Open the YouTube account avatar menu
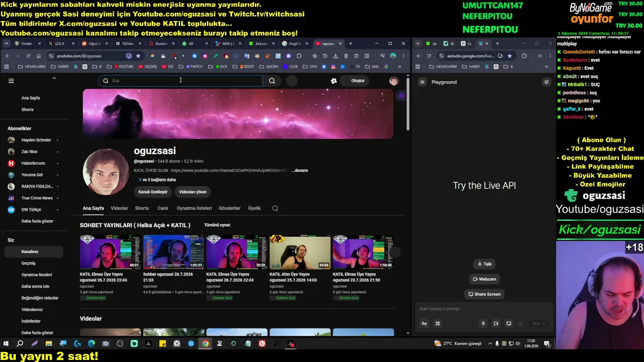The height and width of the screenshot is (362, 644). point(393,80)
